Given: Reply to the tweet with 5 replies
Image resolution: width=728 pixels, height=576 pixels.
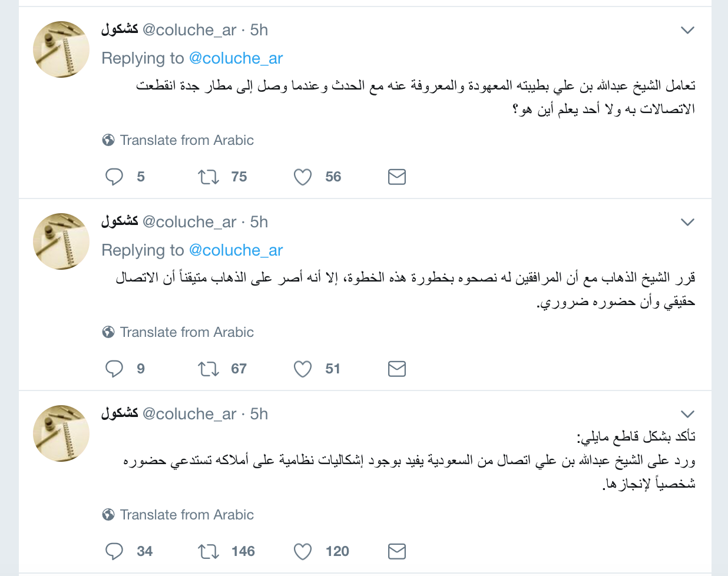Looking at the screenshot, I should [x=114, y=177].
